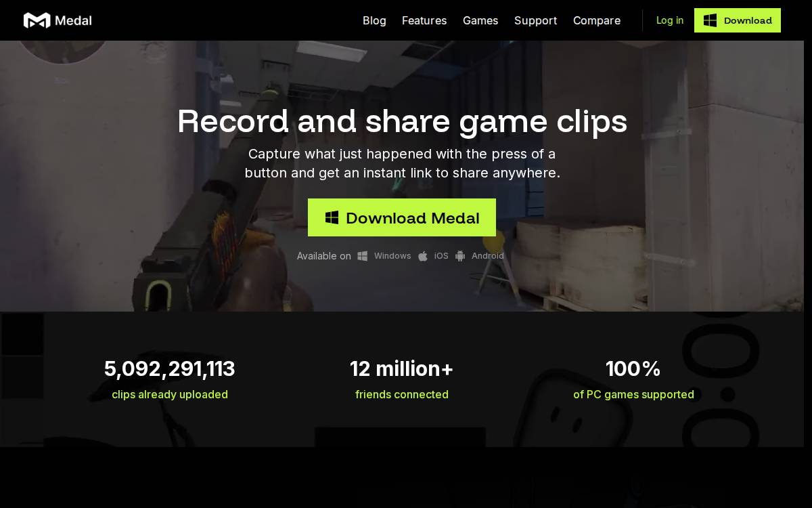Viewport: 812px width, 508px height.
Task: Click the Apple iOS icon
Action: (423, 256)
